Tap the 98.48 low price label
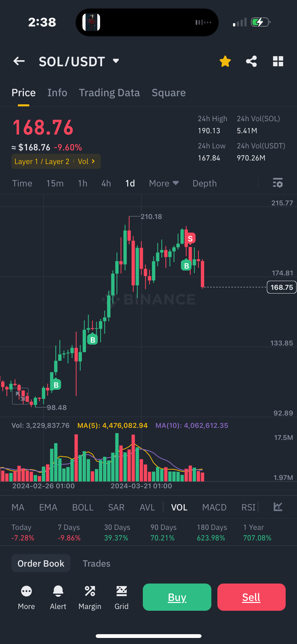This screenshot has height=644, width=297. click(57, 407)
